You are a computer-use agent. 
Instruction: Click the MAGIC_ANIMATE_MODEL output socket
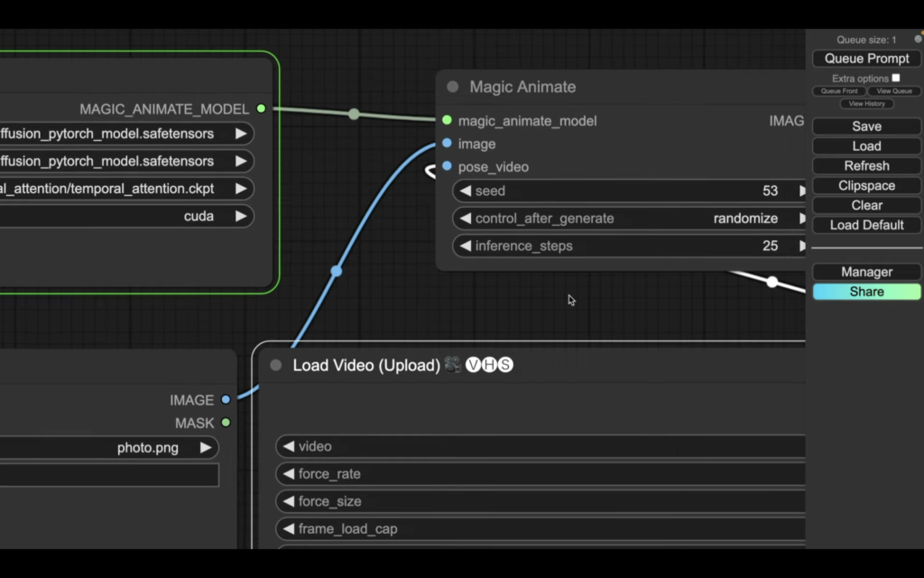pos(261,108)
